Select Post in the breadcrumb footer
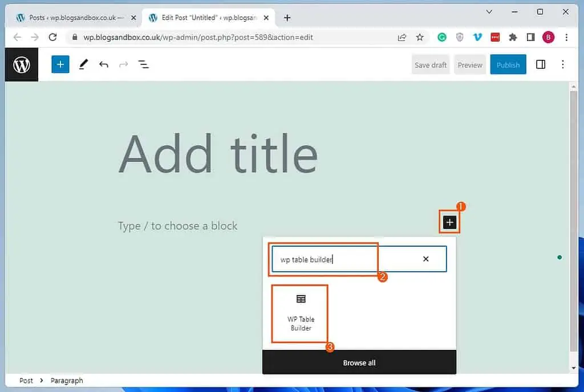The image size is (584, 392). (26, 381)
